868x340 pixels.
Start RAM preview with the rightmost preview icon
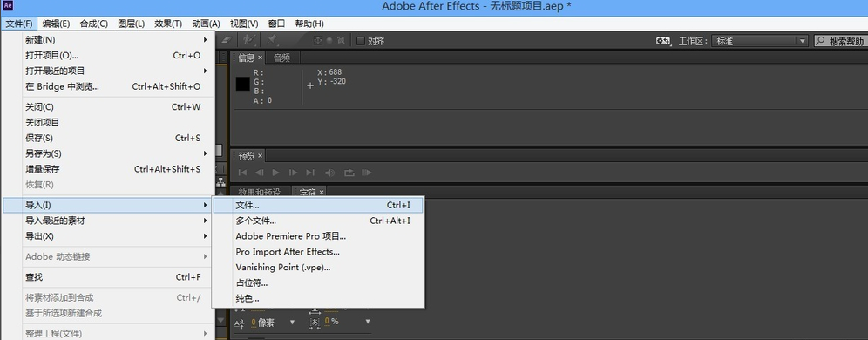(x=367, y=173)
